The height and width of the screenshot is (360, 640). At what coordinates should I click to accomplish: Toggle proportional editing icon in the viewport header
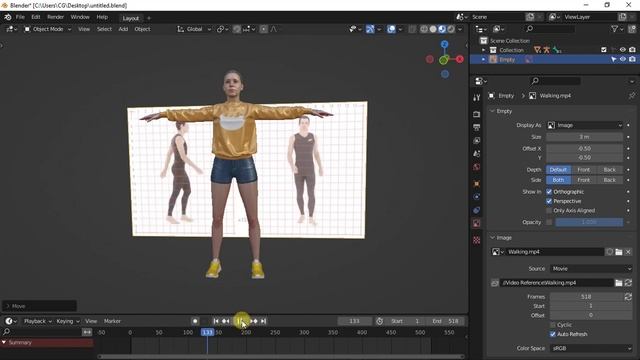click(264, 29)
